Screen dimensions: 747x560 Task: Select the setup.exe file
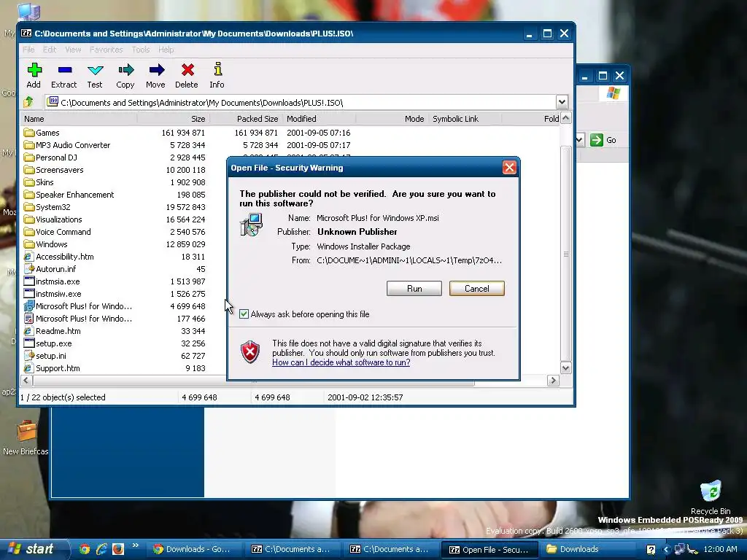tap(48, 343)
